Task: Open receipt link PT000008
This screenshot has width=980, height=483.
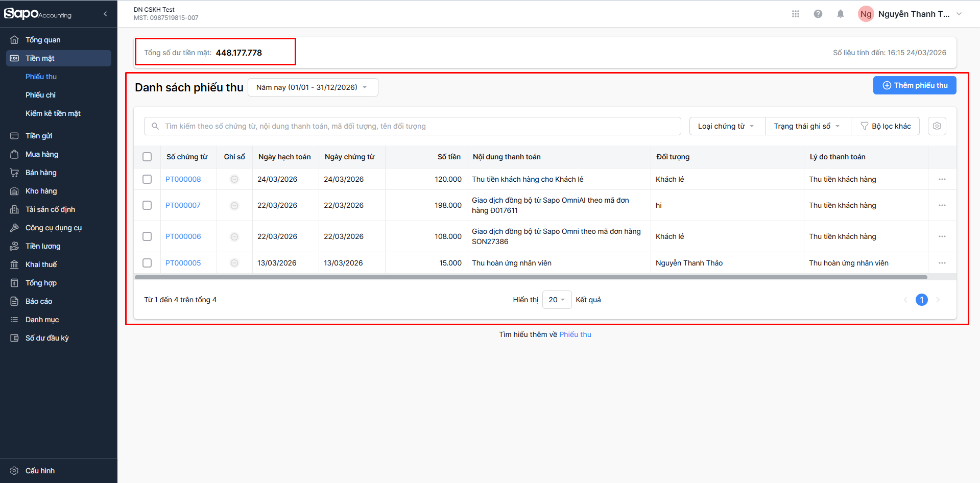Action: 183,179
